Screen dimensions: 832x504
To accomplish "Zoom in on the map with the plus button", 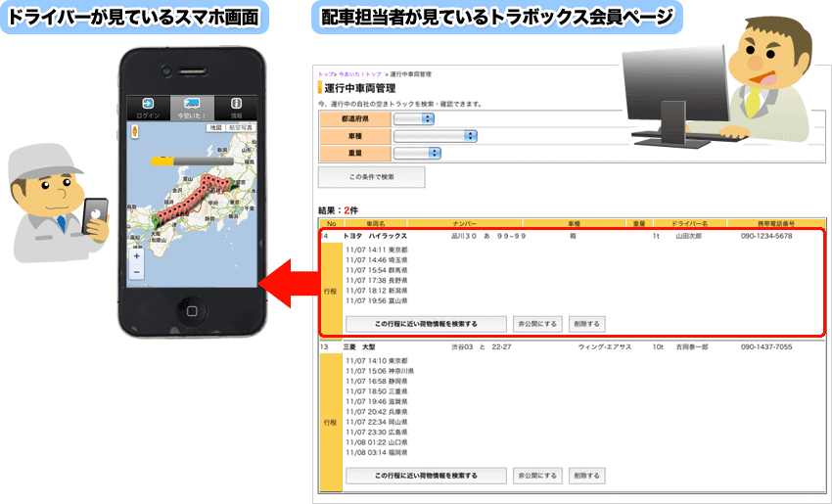I will (136, 256).
